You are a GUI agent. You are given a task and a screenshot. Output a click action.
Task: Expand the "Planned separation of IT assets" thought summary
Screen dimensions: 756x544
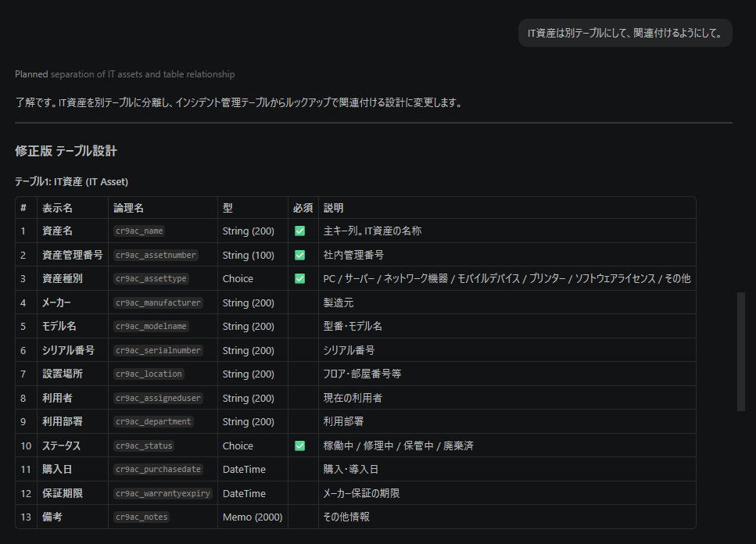coord(124,74)
